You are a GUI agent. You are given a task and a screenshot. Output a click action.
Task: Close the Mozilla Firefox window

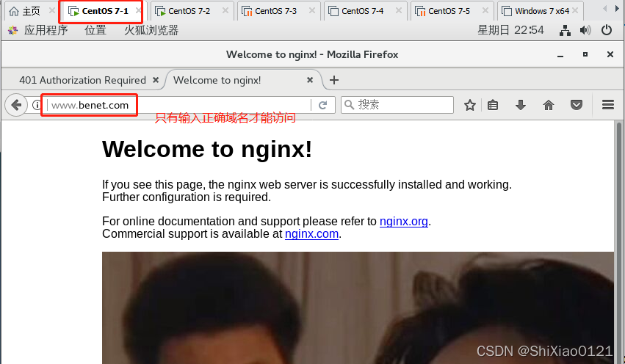(610, 54)
